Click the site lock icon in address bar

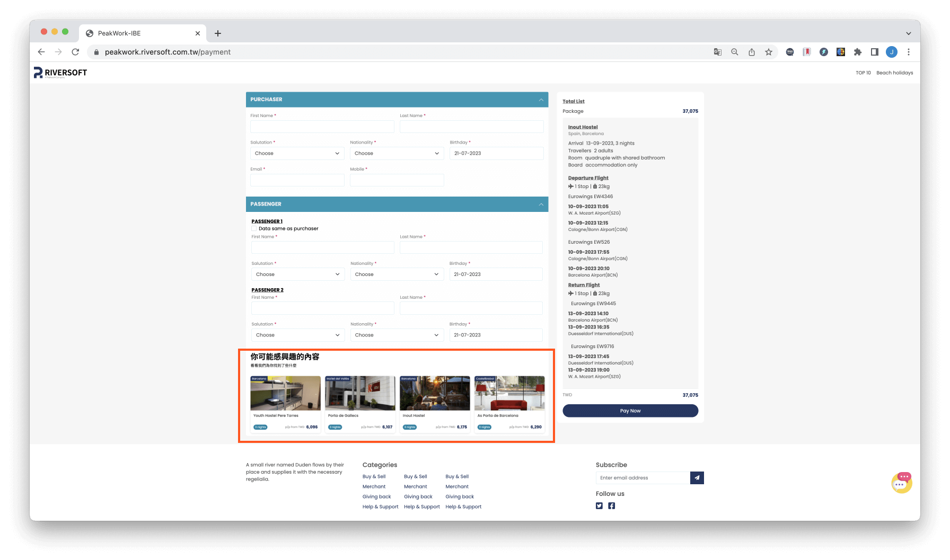pos(96,52)
